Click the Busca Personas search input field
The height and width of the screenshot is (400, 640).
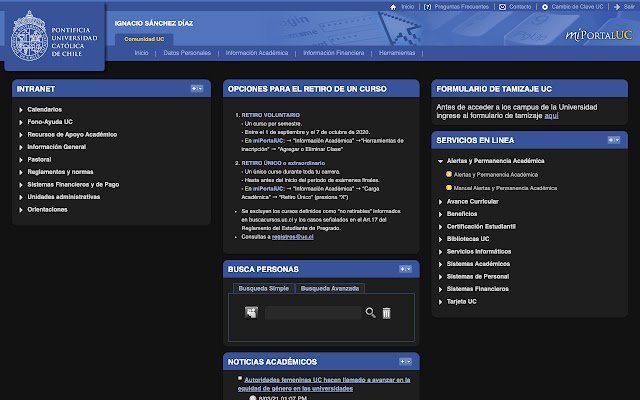coord(313,313)
